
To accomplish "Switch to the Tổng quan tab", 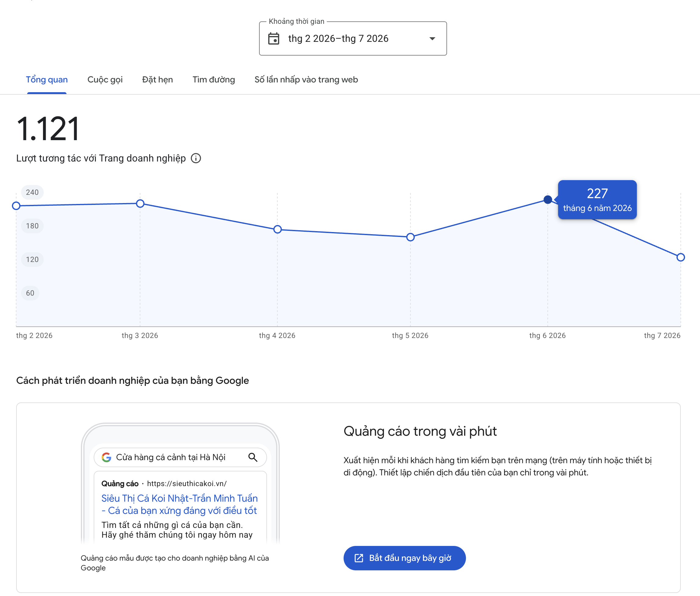I will coord(47,80).
